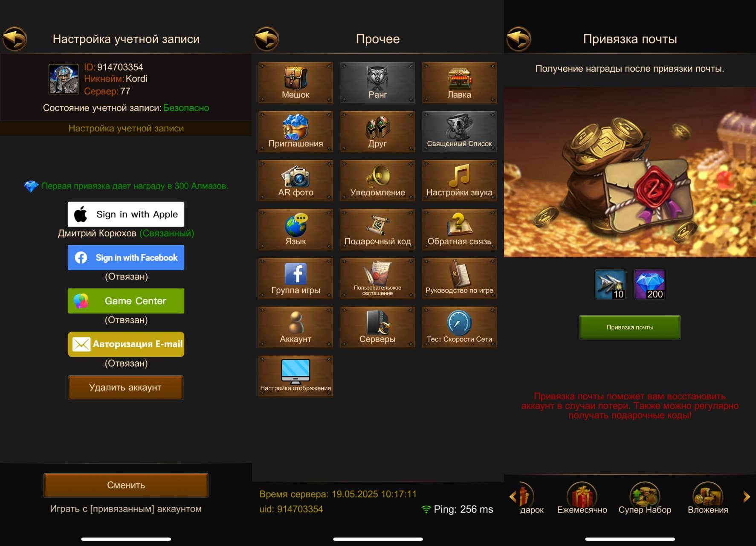Click the Удалить аккаунт button
756x546 pixels.
point(125,387)
